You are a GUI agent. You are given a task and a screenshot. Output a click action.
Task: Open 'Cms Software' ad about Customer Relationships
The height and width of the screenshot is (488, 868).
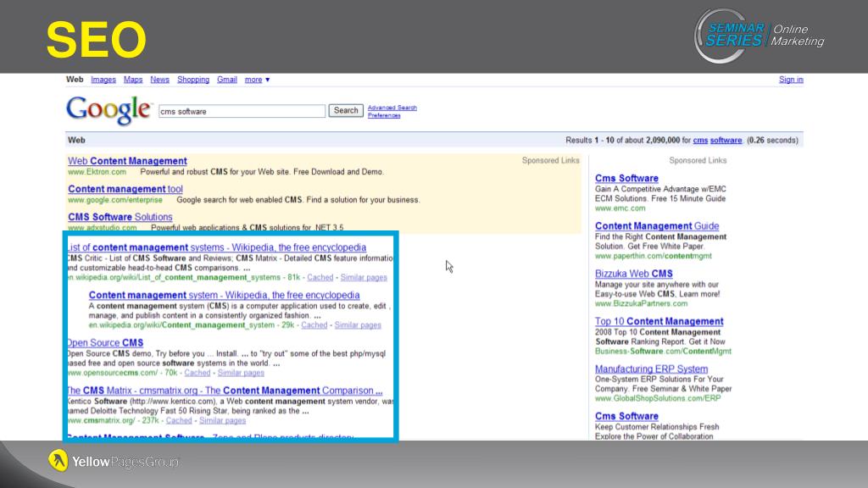(626, 416)
